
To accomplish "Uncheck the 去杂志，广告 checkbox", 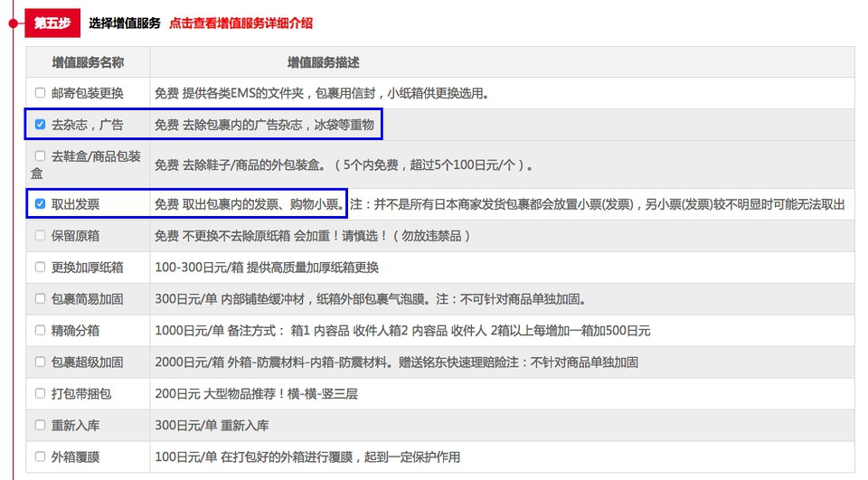I will 40,124.
